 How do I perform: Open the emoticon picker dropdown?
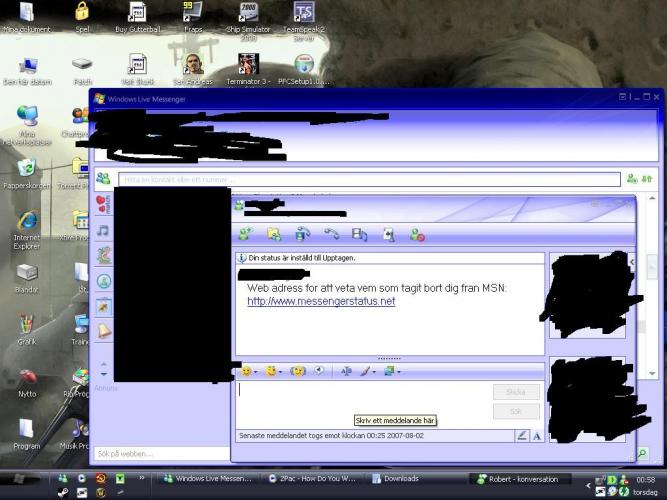[249, 371]
